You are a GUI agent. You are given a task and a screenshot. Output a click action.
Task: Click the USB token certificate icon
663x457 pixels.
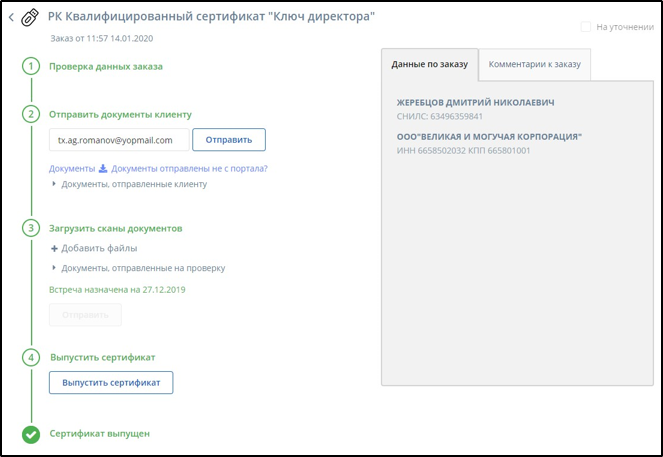30,17
